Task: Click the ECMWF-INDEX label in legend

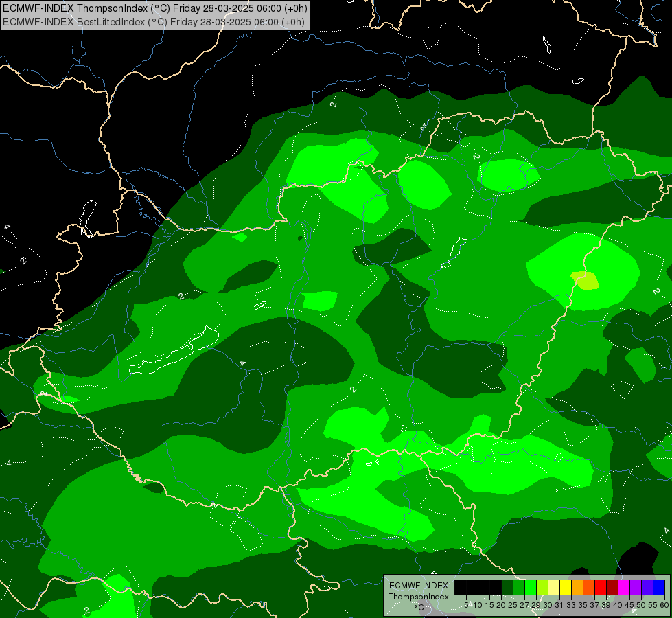Action: (x=419, y=586)
